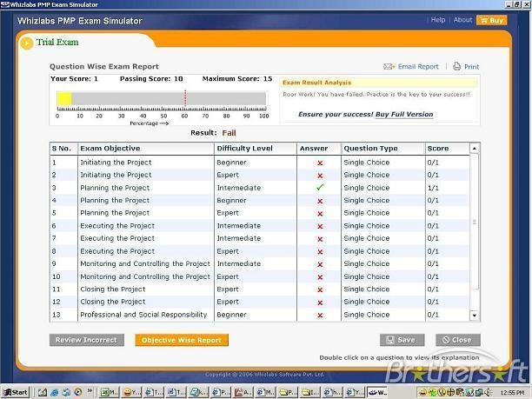The height and width of the screenshot is (399, 532).
Task: Click 'Expert' difficulty in row 8
Action: tap(228, 251)
